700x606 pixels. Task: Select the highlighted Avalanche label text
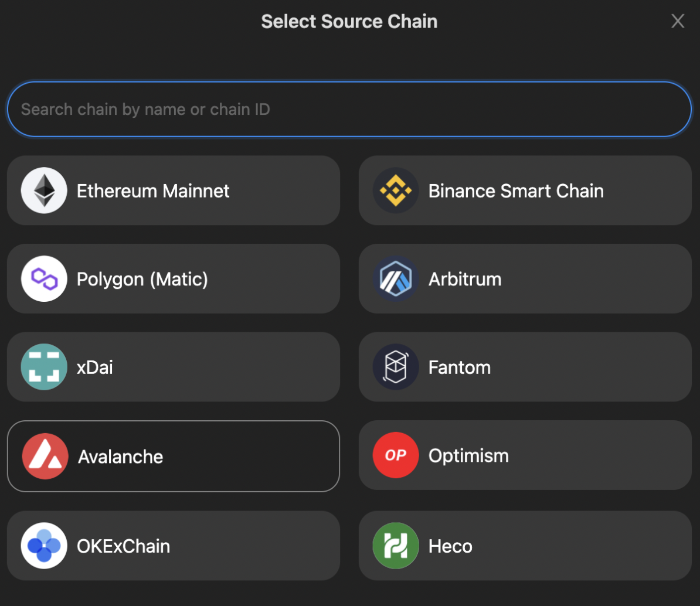pyautogui.click(x=121, y=457)
